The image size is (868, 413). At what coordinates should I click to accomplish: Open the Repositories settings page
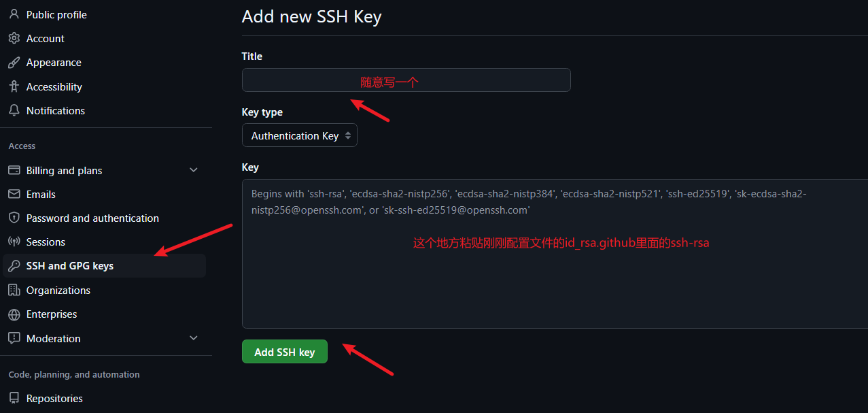(54, 399)
